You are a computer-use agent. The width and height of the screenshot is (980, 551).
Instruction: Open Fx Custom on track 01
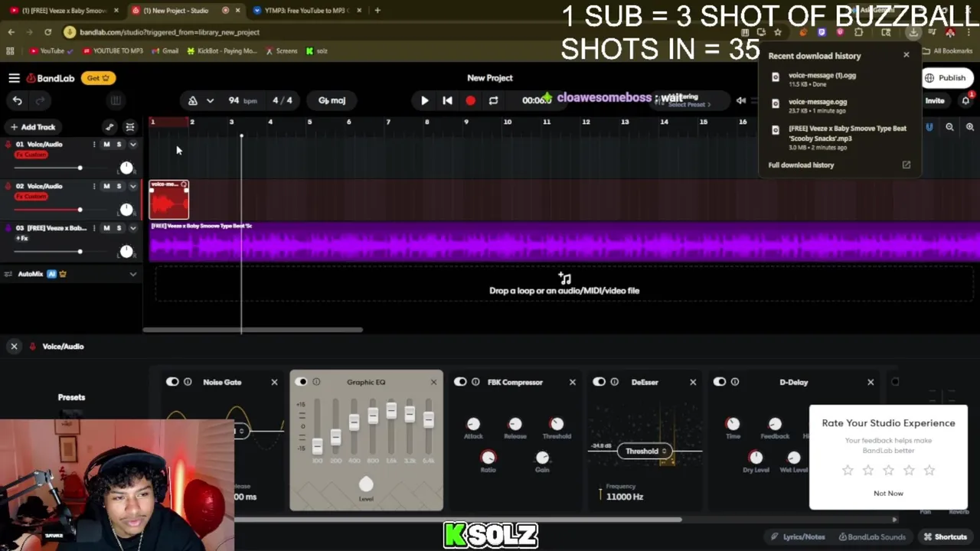pyautogui.click(x=31, y=155)
